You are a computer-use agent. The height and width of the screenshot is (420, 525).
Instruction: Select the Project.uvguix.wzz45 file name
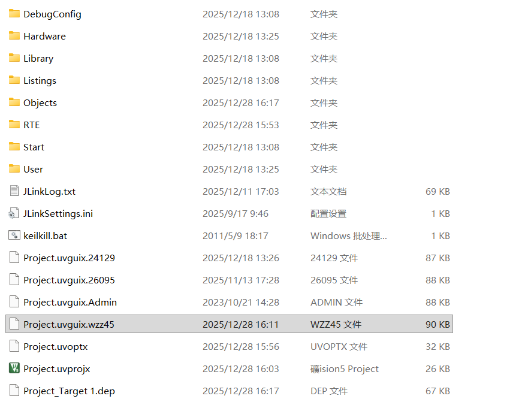click(x=69, y=324)
